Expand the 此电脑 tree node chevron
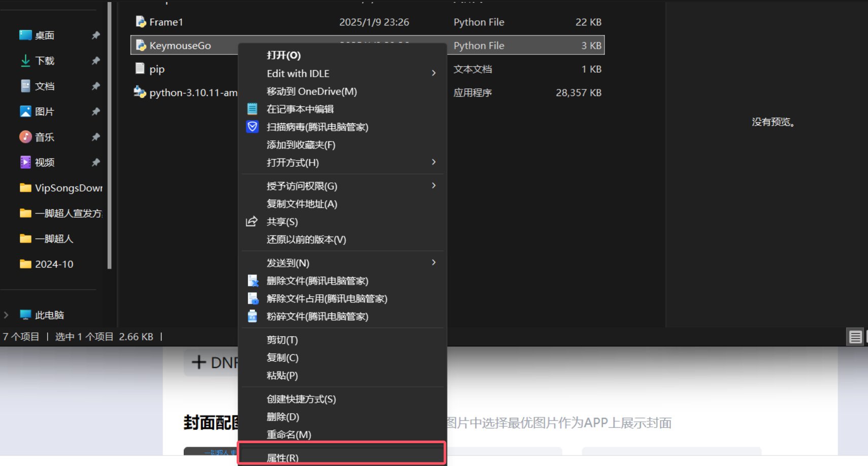 pos(6,315)
